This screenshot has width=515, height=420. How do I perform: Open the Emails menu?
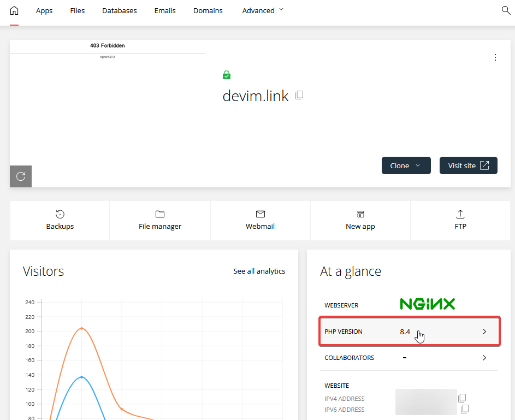[165, 10]
